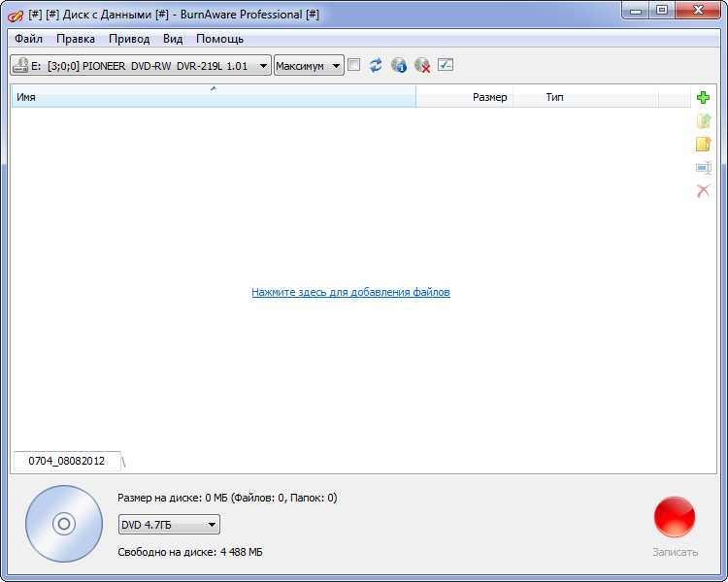Click the BurnAware app icon in the title bar
728x582 pixels.
point(15,16)
